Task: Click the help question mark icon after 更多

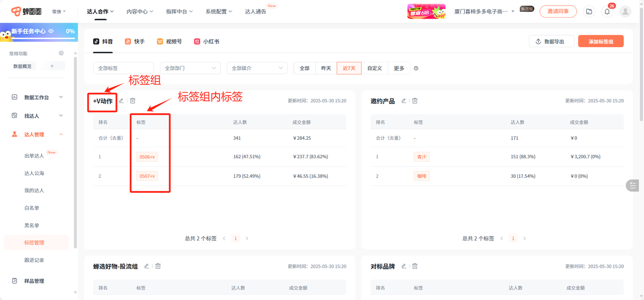Action: 416,68
